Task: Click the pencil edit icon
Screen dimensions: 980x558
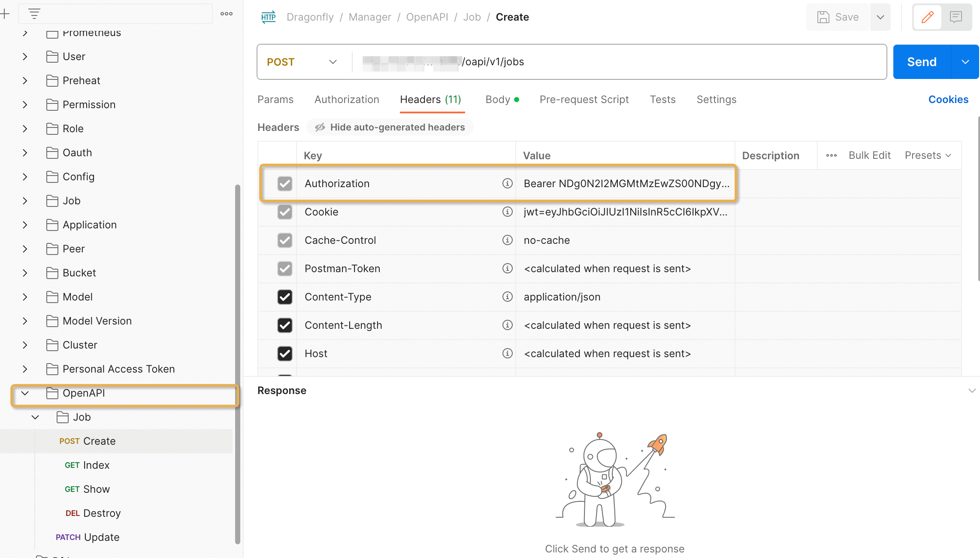Action: click(927, 17)
